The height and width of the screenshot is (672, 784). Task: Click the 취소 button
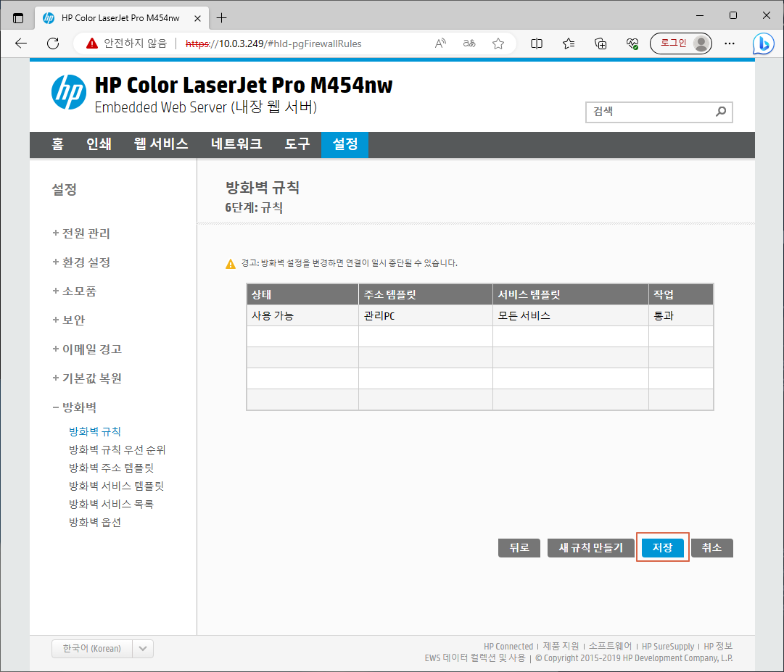point(712,547)
